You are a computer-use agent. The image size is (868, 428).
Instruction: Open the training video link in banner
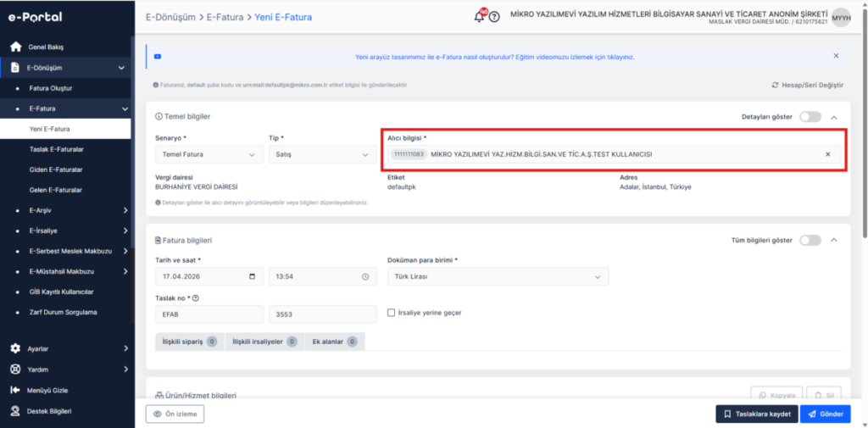[x=494, y=57]
